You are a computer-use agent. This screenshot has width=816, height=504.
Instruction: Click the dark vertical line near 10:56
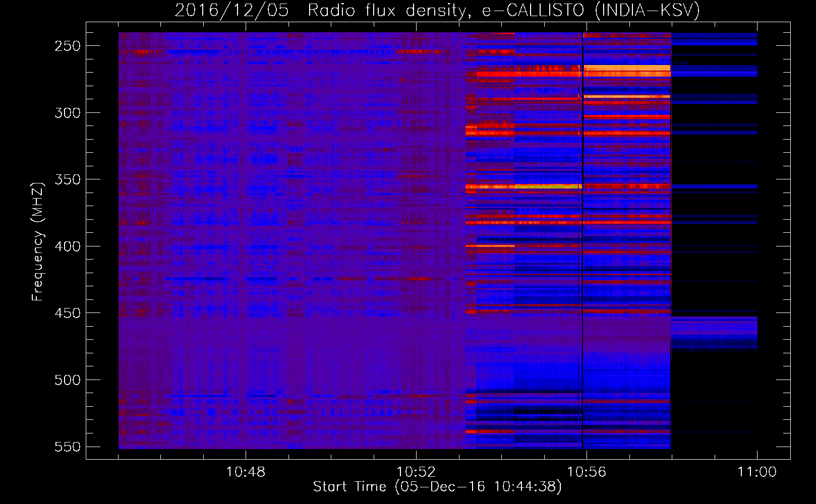(582, 241)
